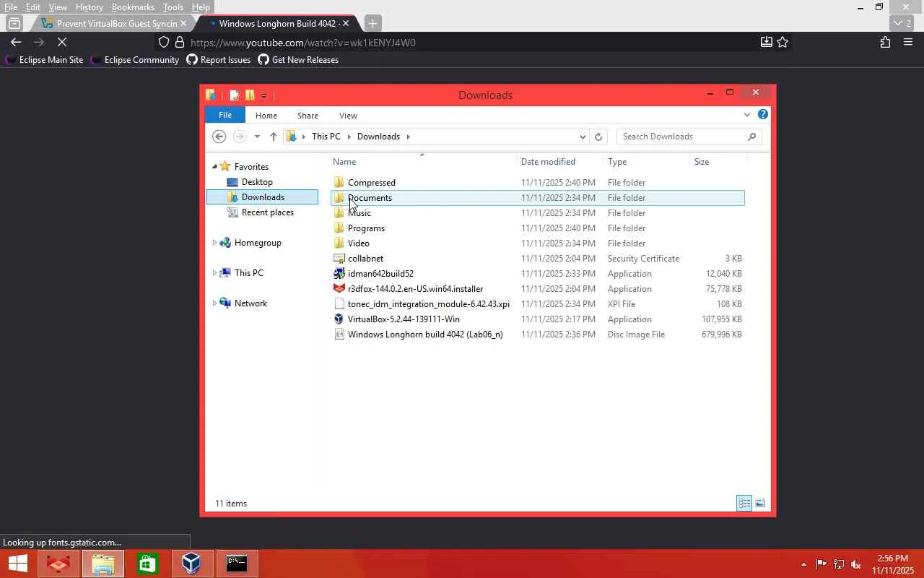Show hidden system tray icons
This screenshot has height=578, width=924.
[803, 564]
